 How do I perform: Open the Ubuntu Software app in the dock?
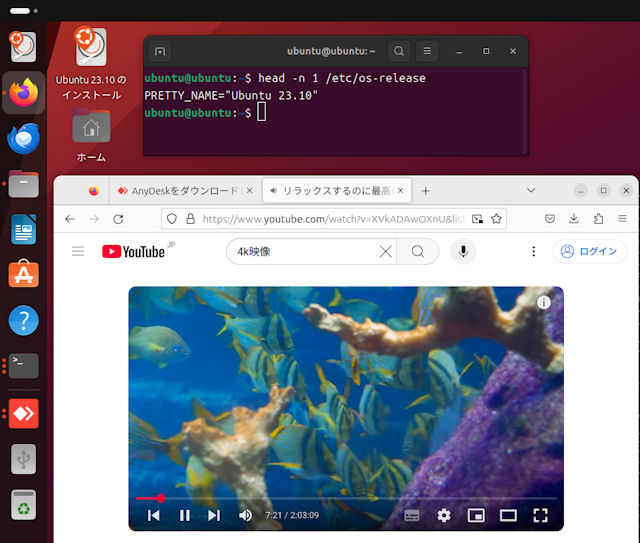pos(23,273)
